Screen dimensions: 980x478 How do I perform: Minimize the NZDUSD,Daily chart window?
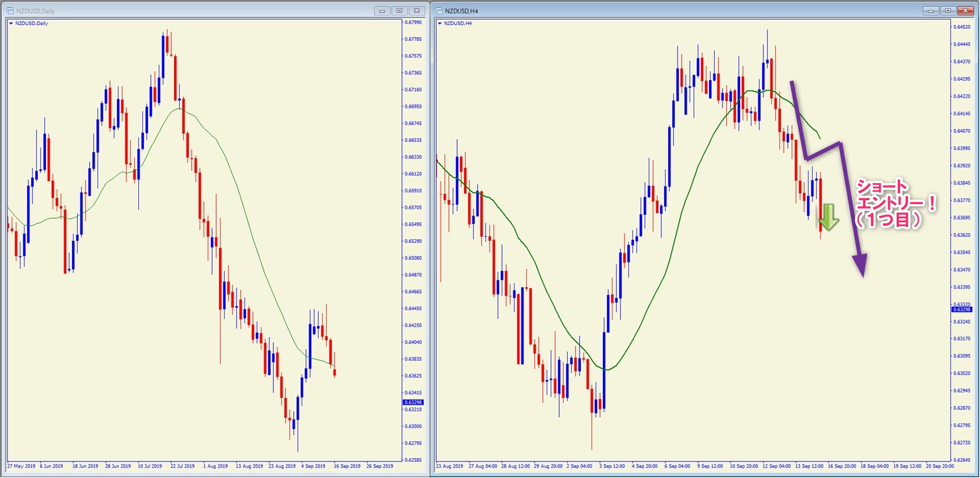click(x=382, y=11)
